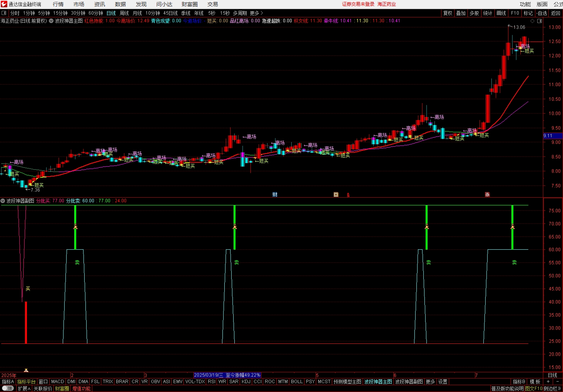
Task: Select the KDJ indicator tab
Action: click(246, 382)
